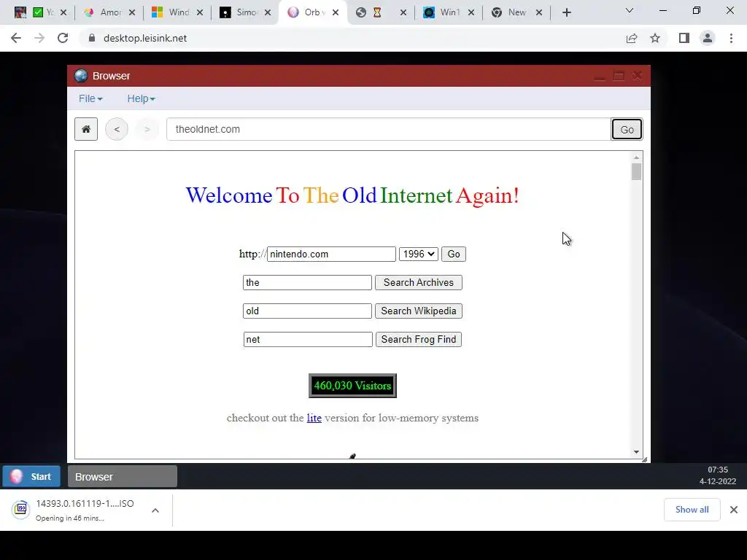The width and height of the screenshot is (747, 560).
Task: Click the Welcome To The Old Internet heading
Action: click(352, 195)
